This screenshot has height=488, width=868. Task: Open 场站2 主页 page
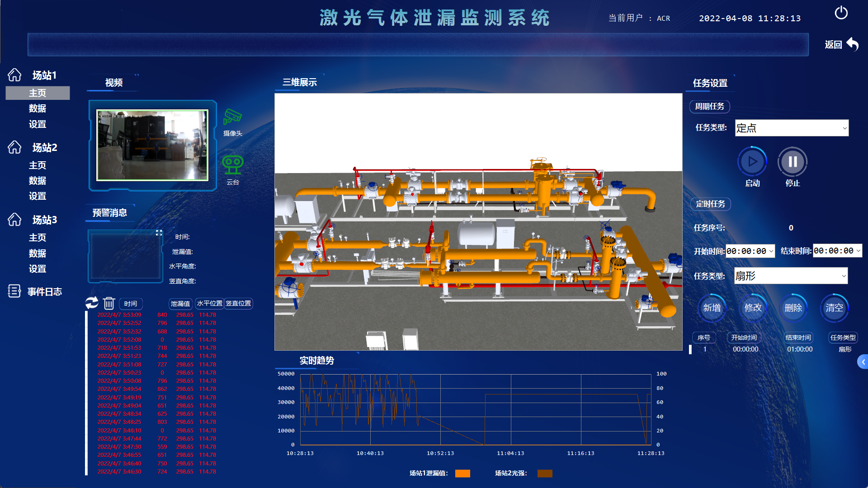(38, 165)
